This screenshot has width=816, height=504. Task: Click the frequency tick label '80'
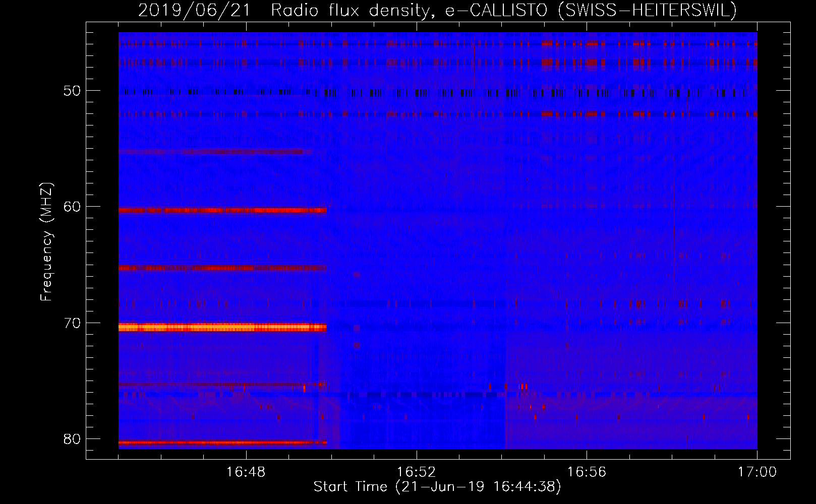click(72, 438)
